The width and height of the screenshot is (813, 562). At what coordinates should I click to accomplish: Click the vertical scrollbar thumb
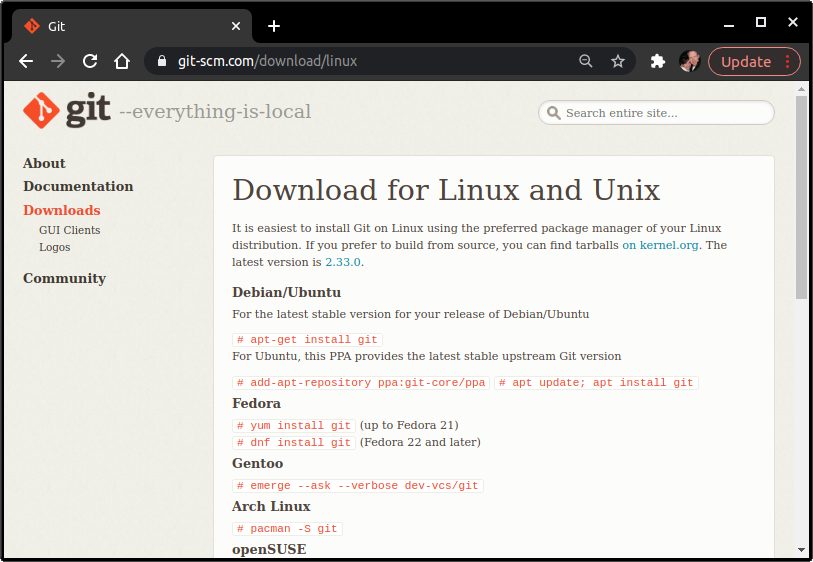tap(802, 197)
